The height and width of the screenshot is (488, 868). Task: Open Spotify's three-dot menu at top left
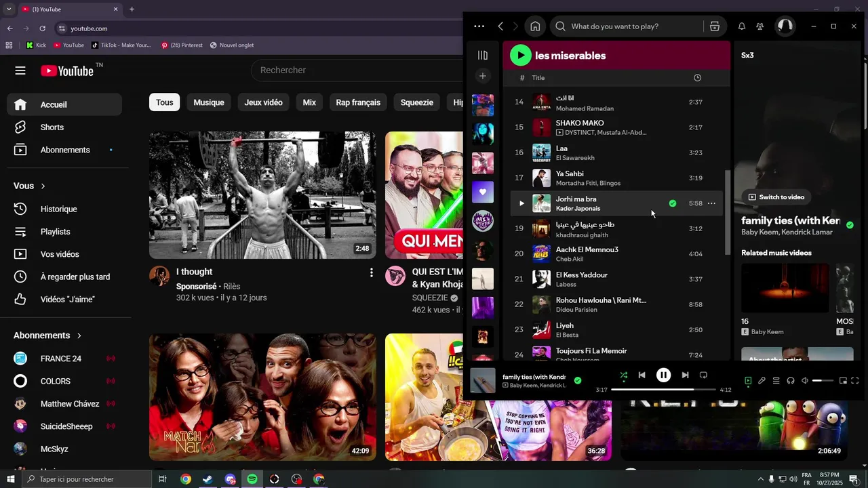[x=479, y=26]
